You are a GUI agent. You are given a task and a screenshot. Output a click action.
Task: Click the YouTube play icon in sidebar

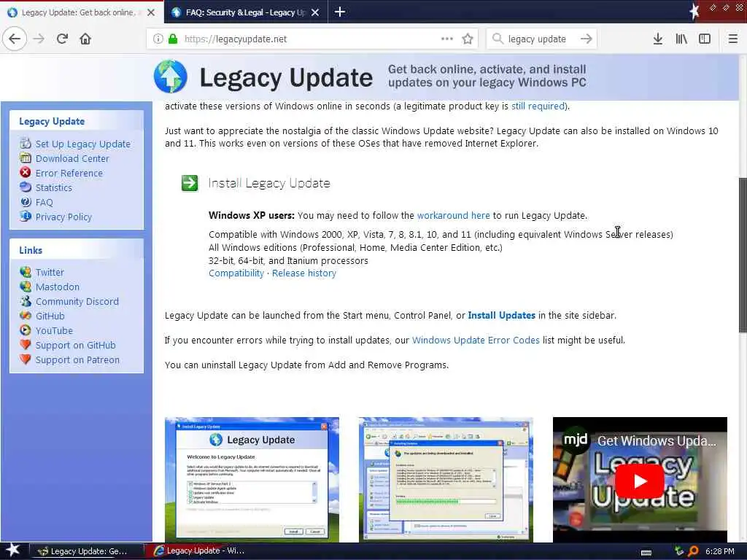(x=26, y=330)
